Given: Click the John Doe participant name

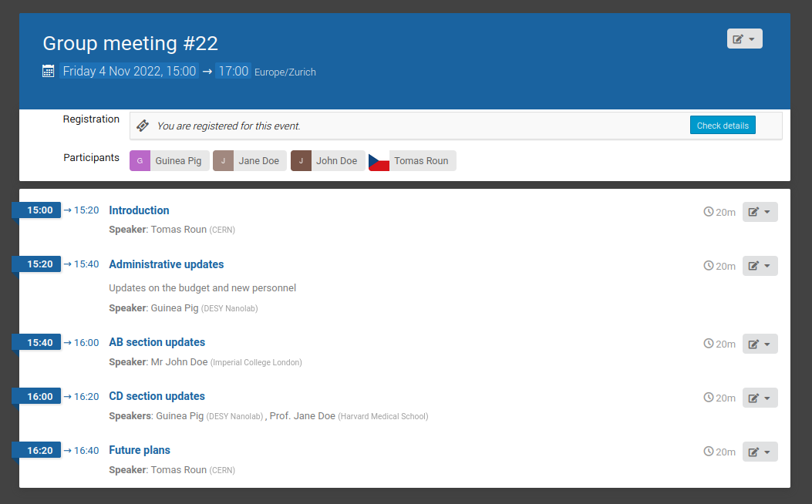Looking at the screenshot, I should click(x=337, y=160).
